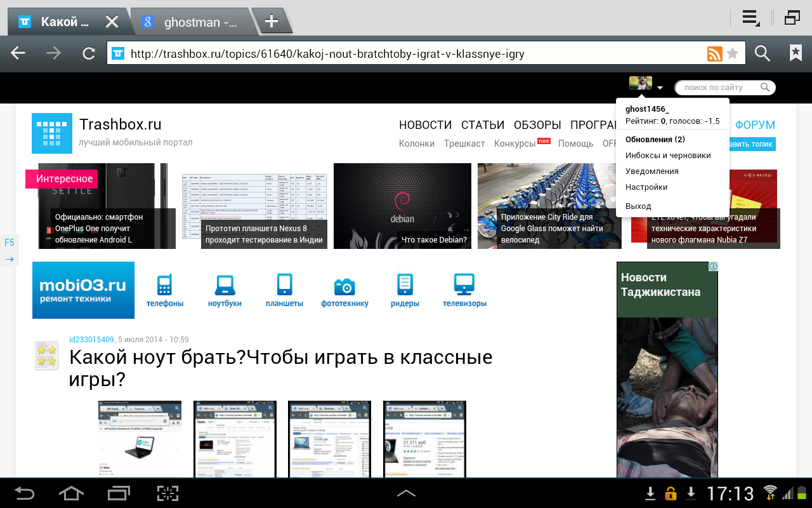The width and height of the screenshot is (812, 508).
Task: Collapse user menu dropdown arrow
Action: point(660,88)
